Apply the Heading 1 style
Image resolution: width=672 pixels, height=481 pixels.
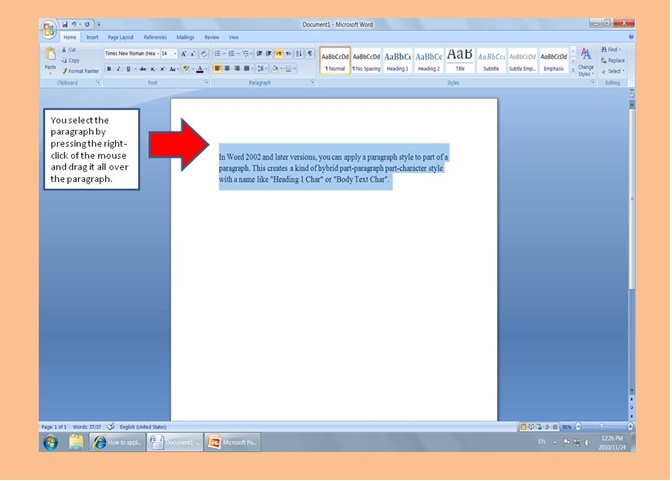[x=397, y=60]
